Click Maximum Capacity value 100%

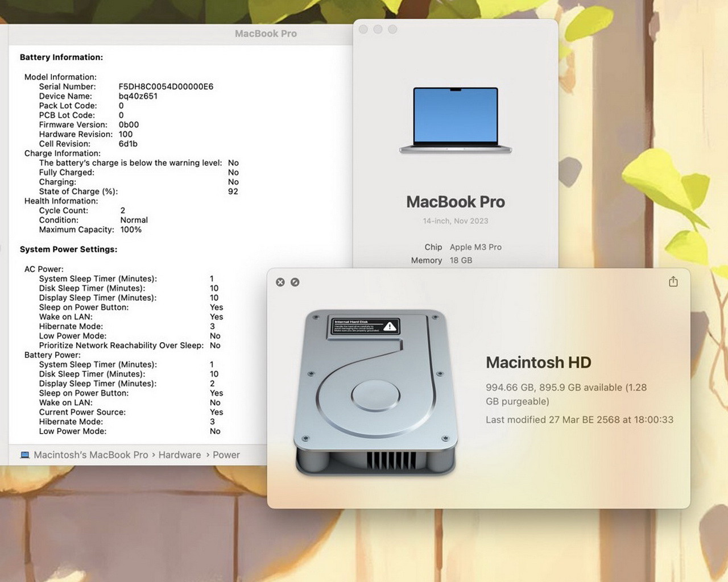[x=131, y=230]
